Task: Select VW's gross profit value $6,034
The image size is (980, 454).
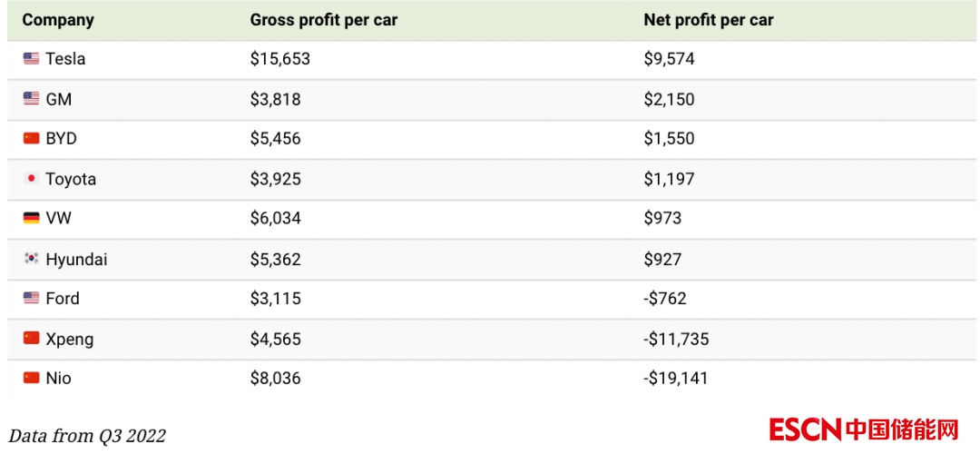Action: point(276,218)
